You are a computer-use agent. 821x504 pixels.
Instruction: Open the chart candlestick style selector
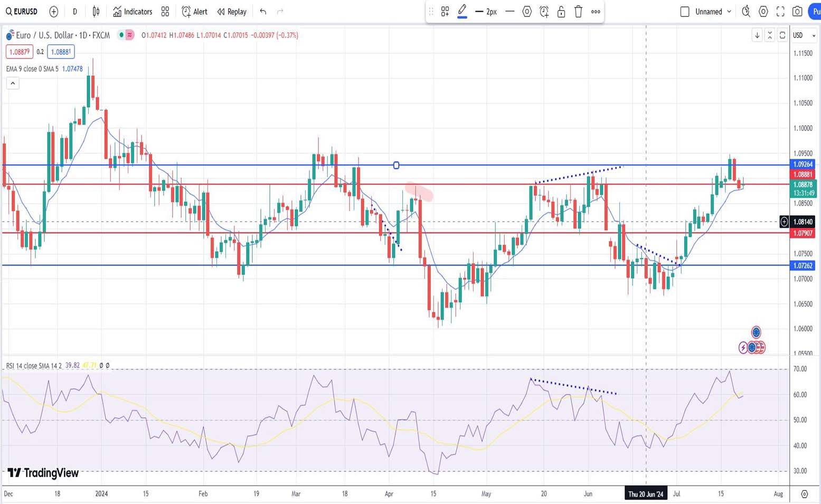click(x=96, y=12)
